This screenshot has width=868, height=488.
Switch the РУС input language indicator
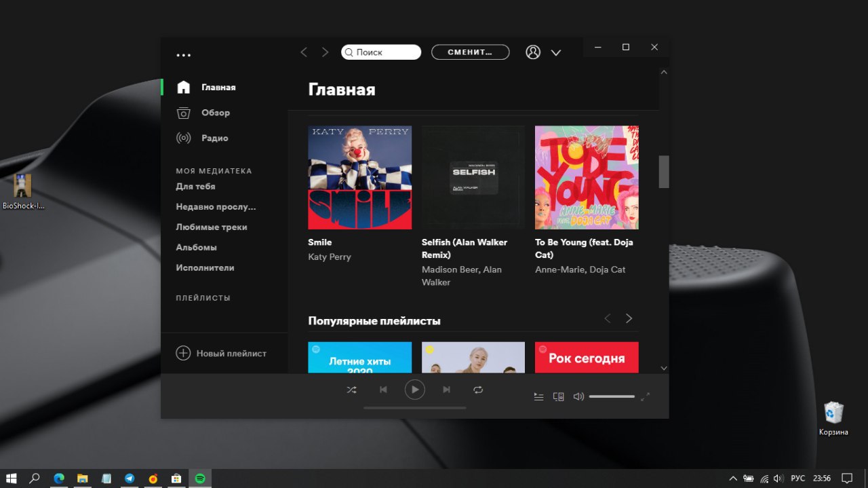click(x=797, y=478)
